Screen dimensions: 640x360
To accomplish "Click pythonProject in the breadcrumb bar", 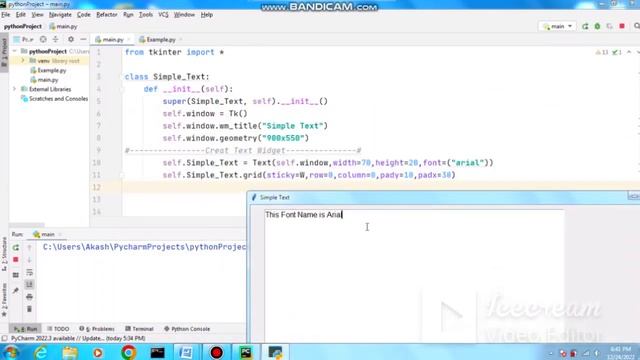I will [x=23, y=26].
